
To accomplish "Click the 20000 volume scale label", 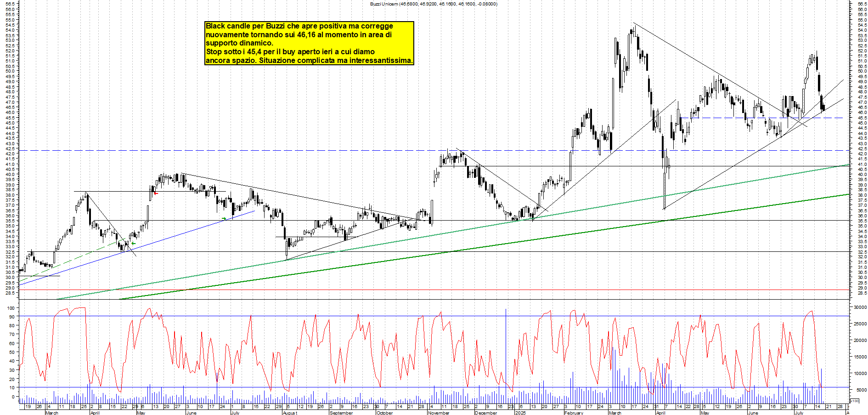I will pyautogui.click(x=860, y=341).
